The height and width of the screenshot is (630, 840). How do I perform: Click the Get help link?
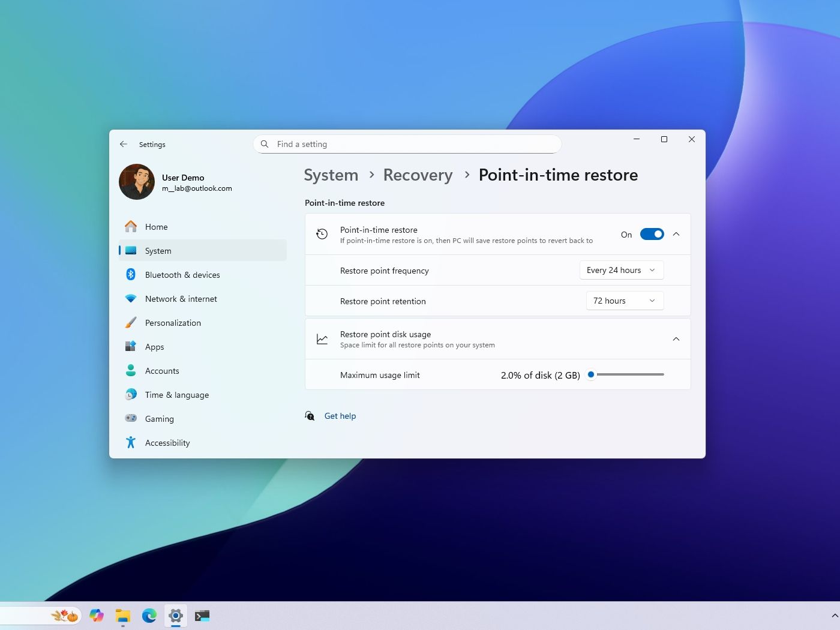(340, 416)
